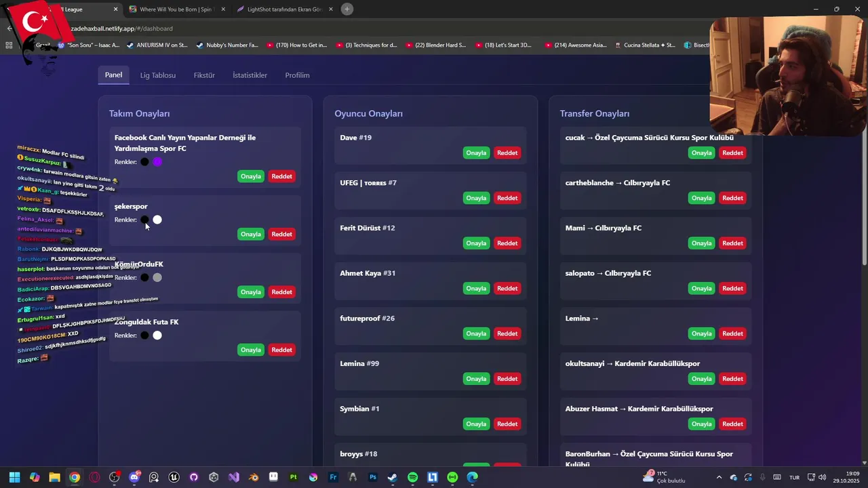Launch Unity from the taskbar
Image resolution: width=868 pixels, height=488 pixels.
pos(214,477)
